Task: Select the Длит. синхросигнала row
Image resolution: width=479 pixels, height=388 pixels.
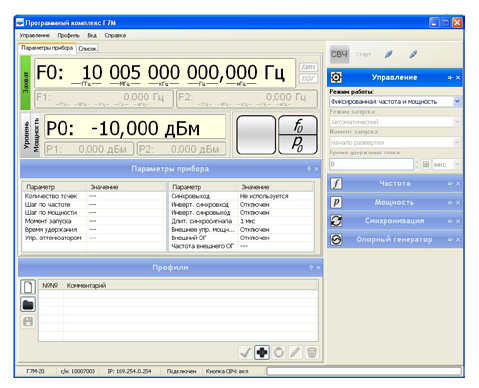Action: tap(241, 221)
